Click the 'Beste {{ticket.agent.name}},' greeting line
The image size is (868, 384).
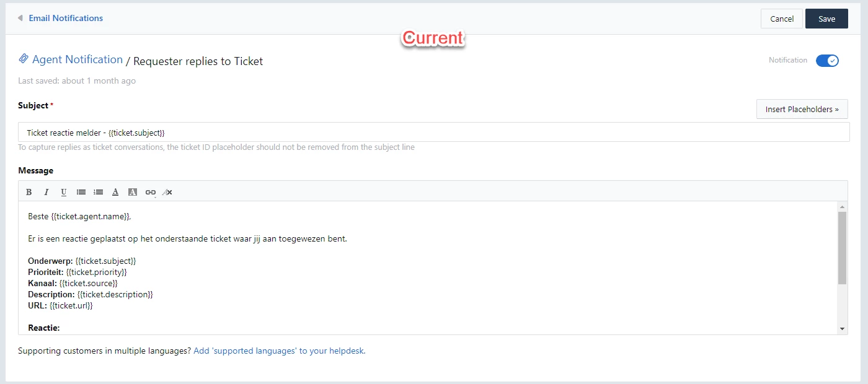tap(80, 216)
